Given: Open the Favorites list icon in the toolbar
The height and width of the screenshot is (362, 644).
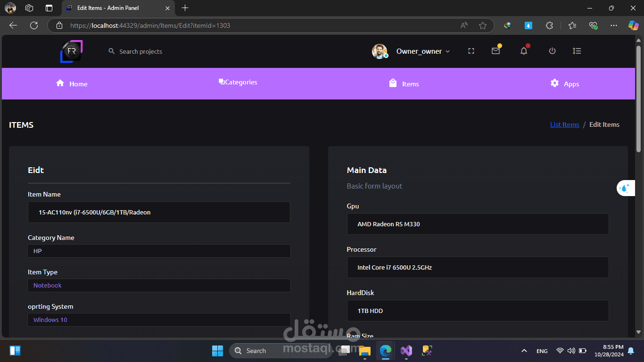Looking at the screenshot, I should (x=572, y=25).
